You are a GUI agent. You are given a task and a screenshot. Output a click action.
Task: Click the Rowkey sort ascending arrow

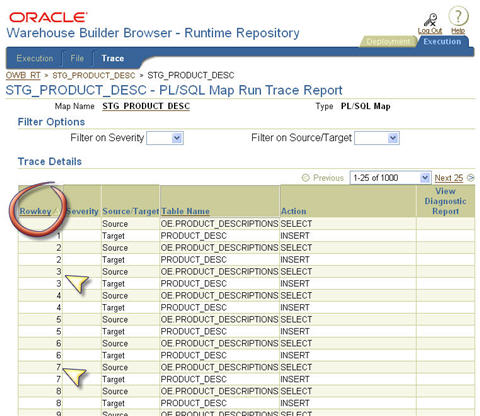pyautogui.click(x=56, y=211)
